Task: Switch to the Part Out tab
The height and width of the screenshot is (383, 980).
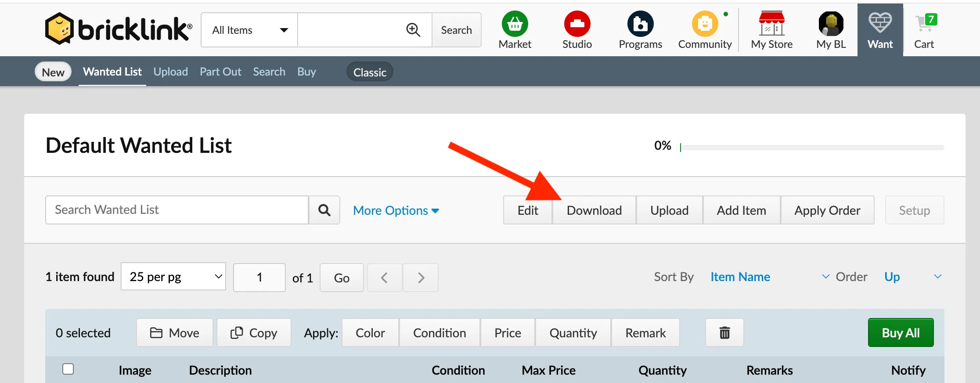Action: [220, 72]
